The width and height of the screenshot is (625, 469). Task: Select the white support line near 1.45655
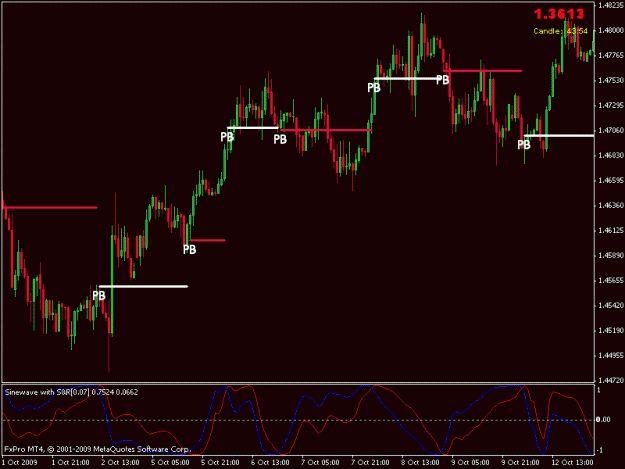point(143,286)
